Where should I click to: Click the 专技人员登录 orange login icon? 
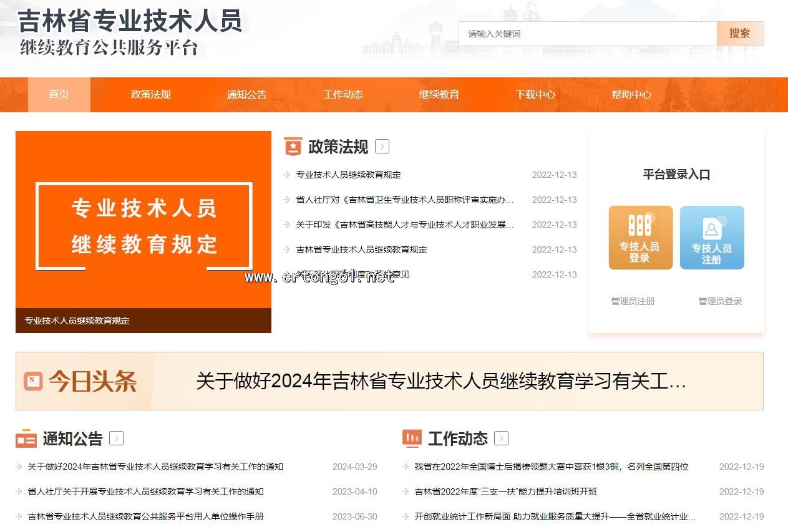point(640,238)
